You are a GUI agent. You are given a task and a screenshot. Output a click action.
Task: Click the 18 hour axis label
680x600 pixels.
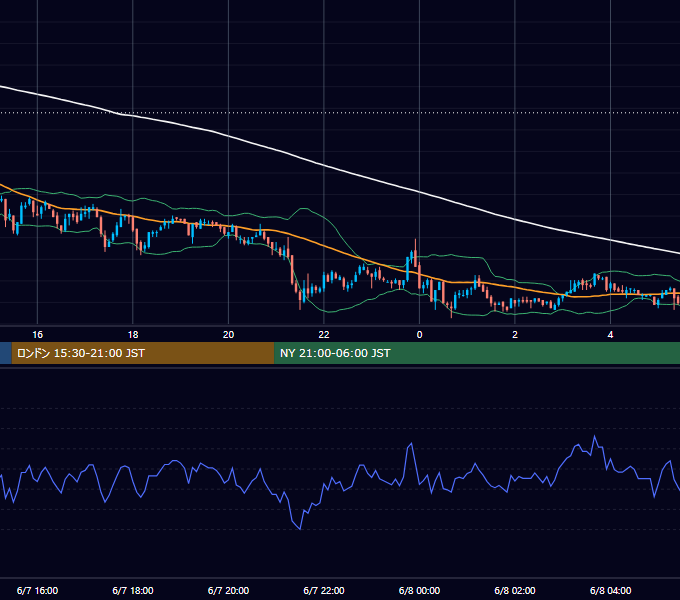point(133,335)
